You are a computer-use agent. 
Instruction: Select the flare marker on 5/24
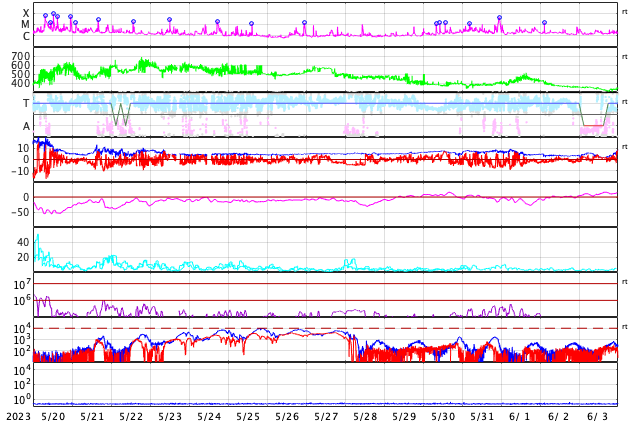[x=218, y=21]
